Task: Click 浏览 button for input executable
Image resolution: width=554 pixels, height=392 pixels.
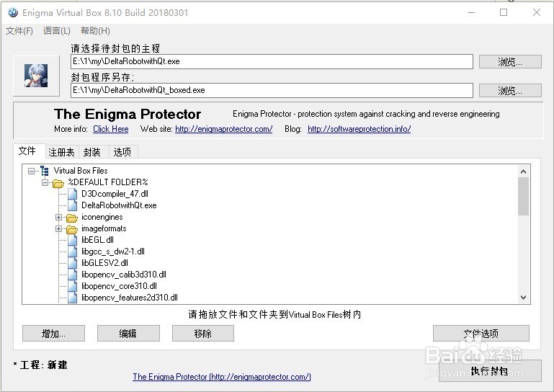Action: click(510, 62)
